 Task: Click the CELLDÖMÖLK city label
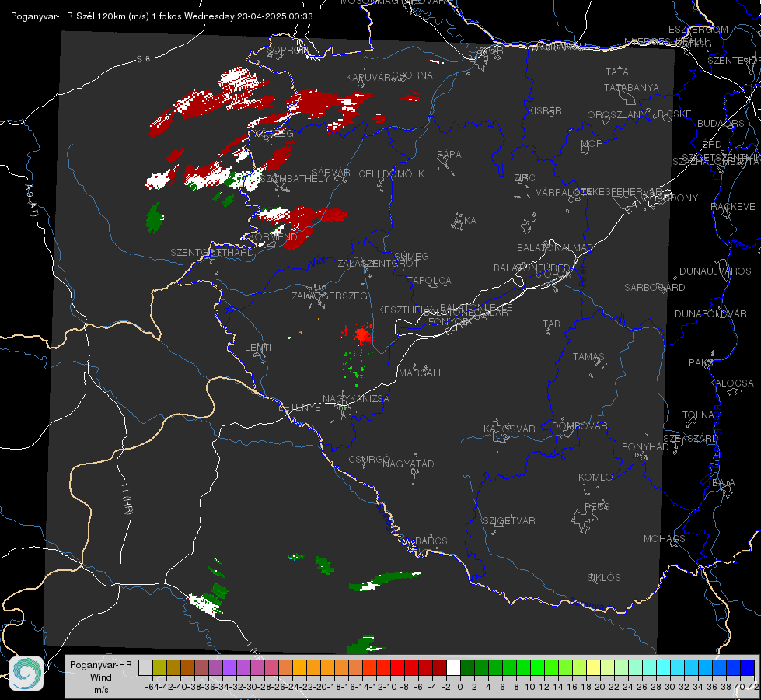pyautogui.click(x=392, y=174)
